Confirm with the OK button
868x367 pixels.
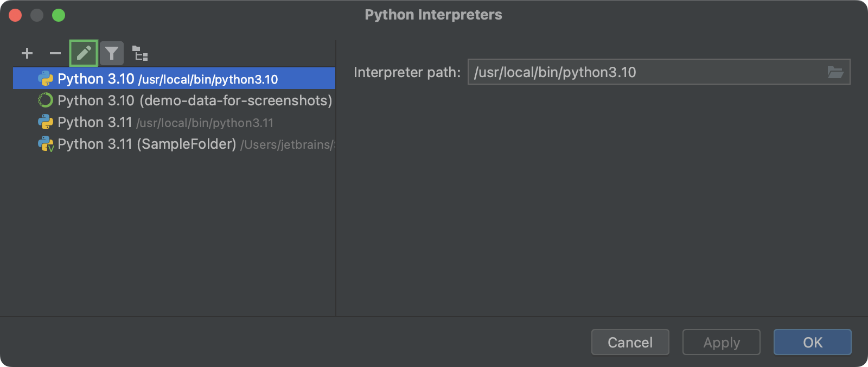pos(812,342)
